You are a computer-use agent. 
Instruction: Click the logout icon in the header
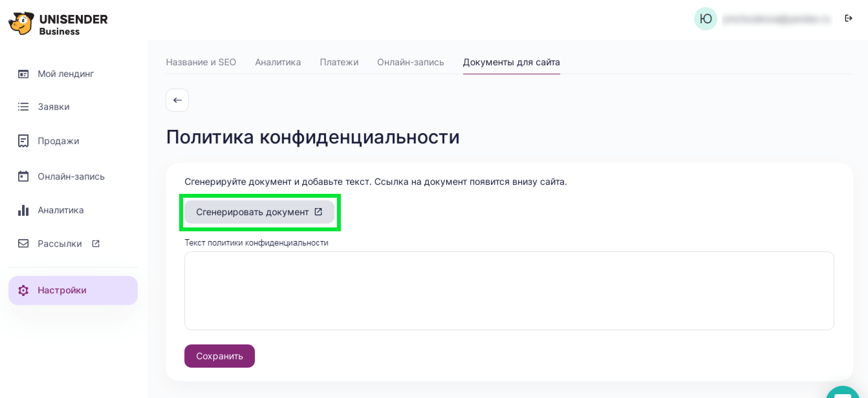849,18
